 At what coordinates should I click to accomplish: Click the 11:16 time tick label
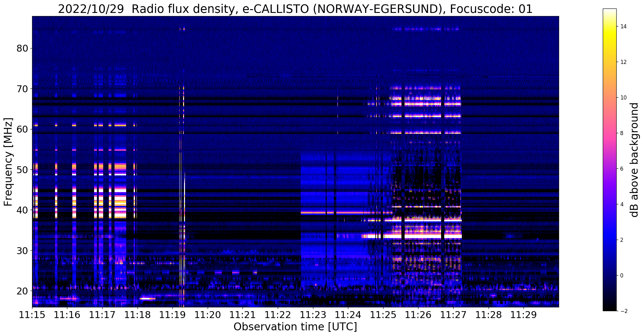pos(67,315)
